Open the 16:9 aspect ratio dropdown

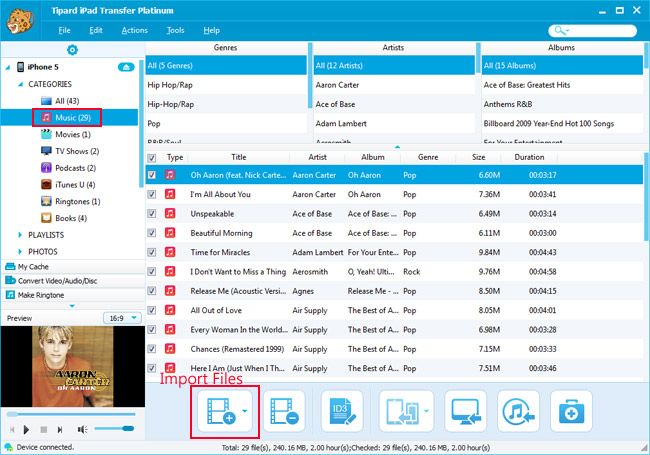coord(122,318)
